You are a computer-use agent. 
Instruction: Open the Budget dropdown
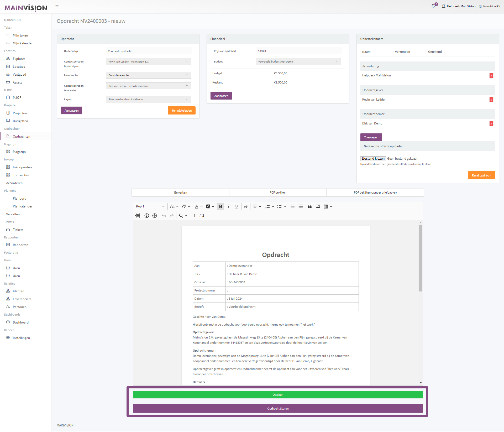point(298,61)
